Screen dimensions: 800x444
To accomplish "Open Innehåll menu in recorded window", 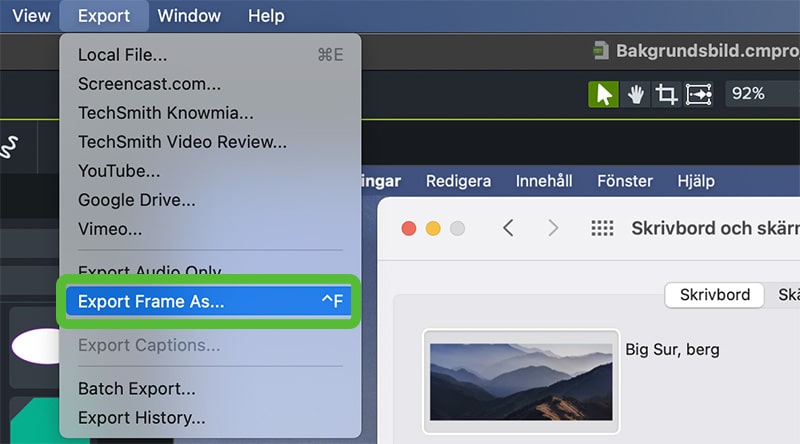I will click(544, 181).
